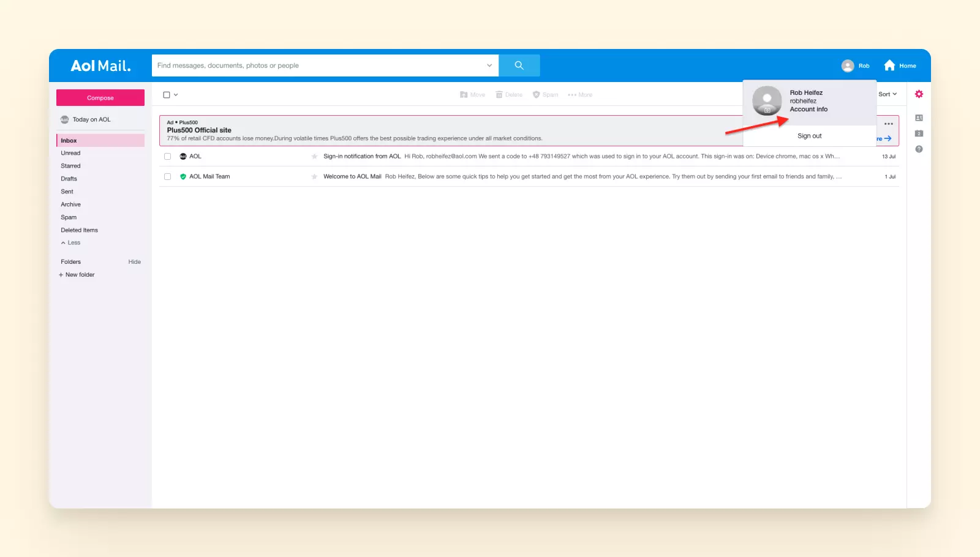Viewport: 980px width, 557px height.
Task: Click the magnifier search button
Action: pos(519,65)
